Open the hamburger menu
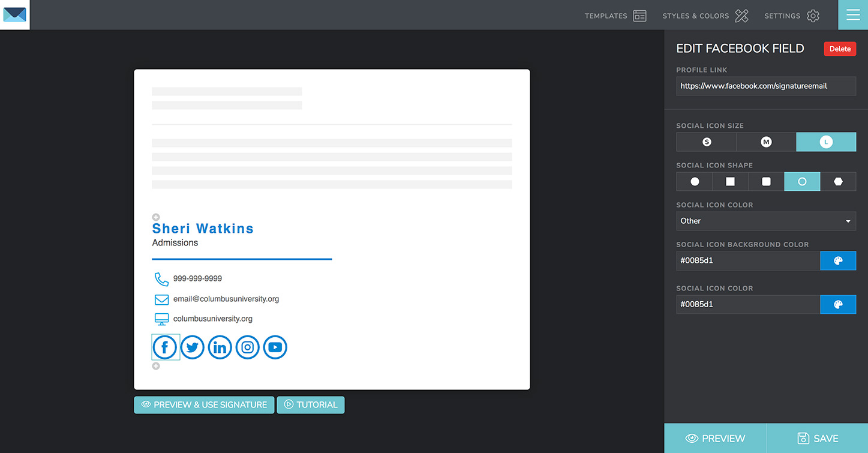Viewport: 868px width, 453px height. 853,15
